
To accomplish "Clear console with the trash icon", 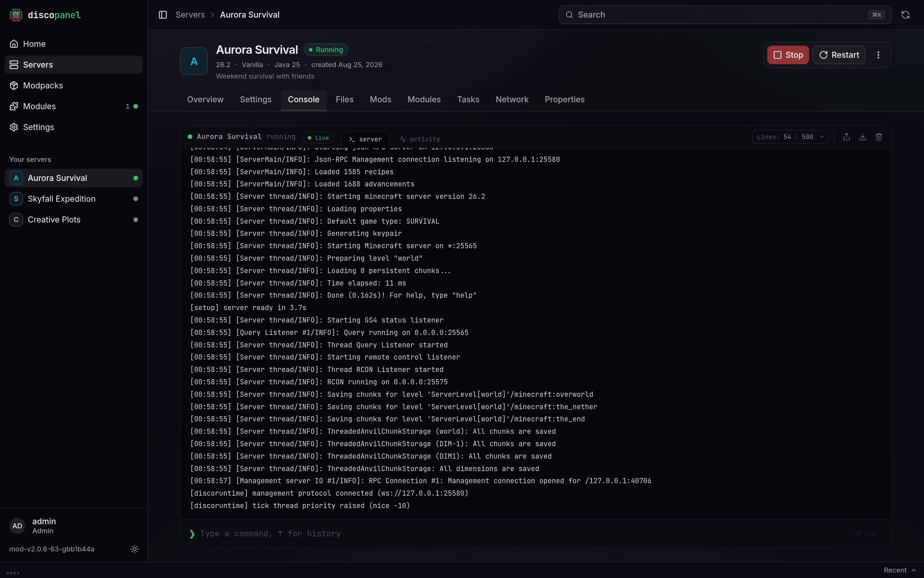I will click(879, 137).
